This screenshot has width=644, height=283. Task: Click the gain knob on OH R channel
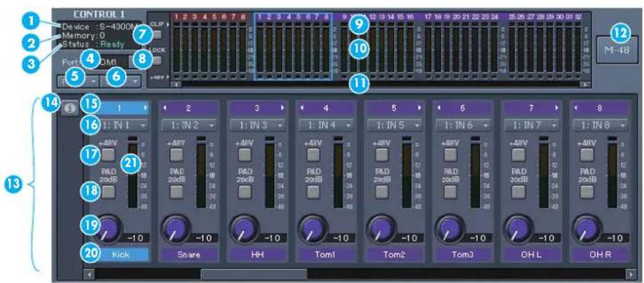click(x=587, y=228)
